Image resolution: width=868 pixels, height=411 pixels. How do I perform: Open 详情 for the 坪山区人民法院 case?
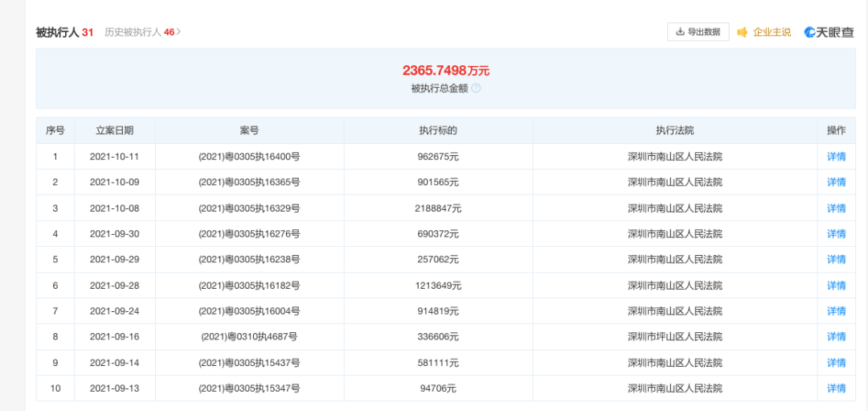coord(836,337)
